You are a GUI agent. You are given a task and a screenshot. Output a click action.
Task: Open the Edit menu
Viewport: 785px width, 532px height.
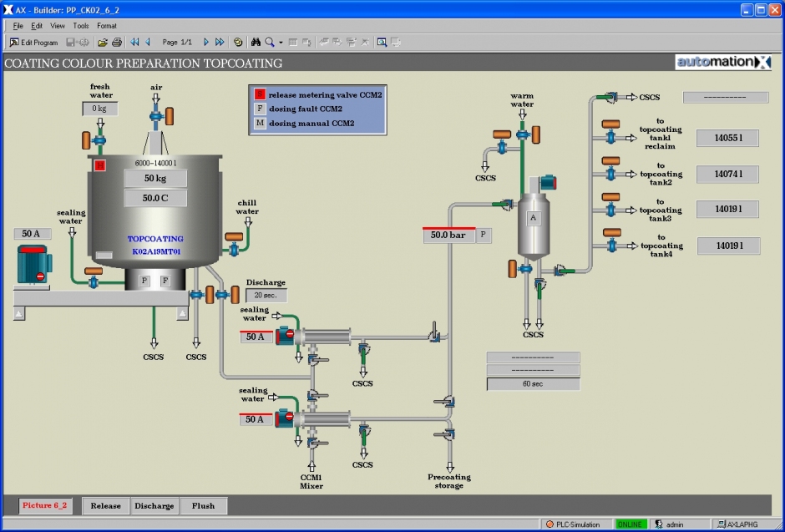pyautogui.click(x=37, y=26)
